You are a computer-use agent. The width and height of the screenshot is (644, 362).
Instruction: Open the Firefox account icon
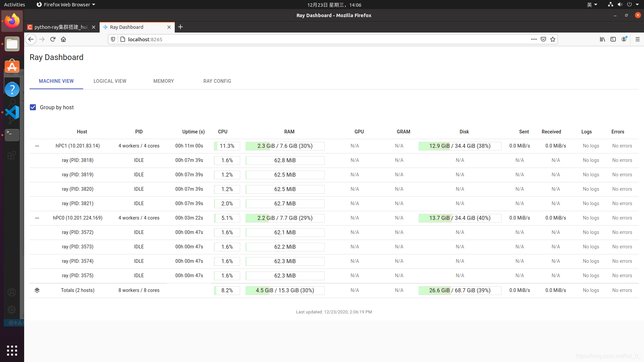tap(624, 39)
